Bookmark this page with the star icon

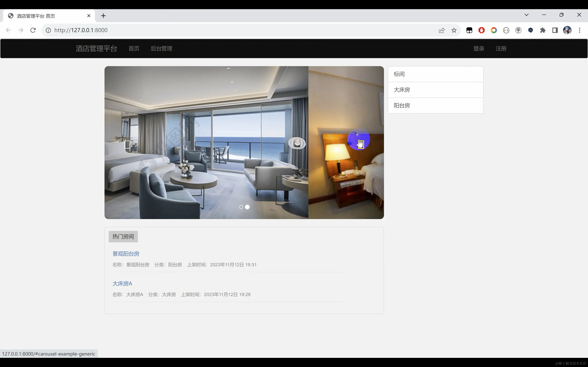(x=454, y=30)
